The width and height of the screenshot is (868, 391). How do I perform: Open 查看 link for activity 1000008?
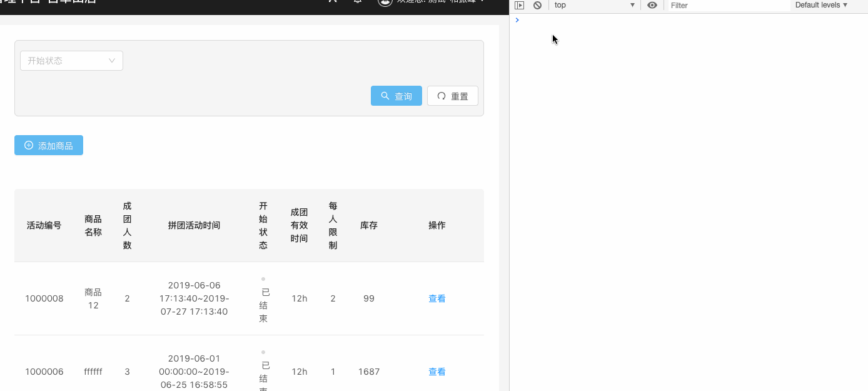(x=437, y=298)
